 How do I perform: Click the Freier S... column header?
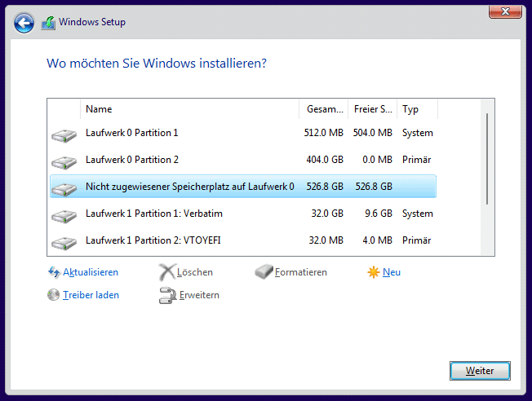(373, 109)
